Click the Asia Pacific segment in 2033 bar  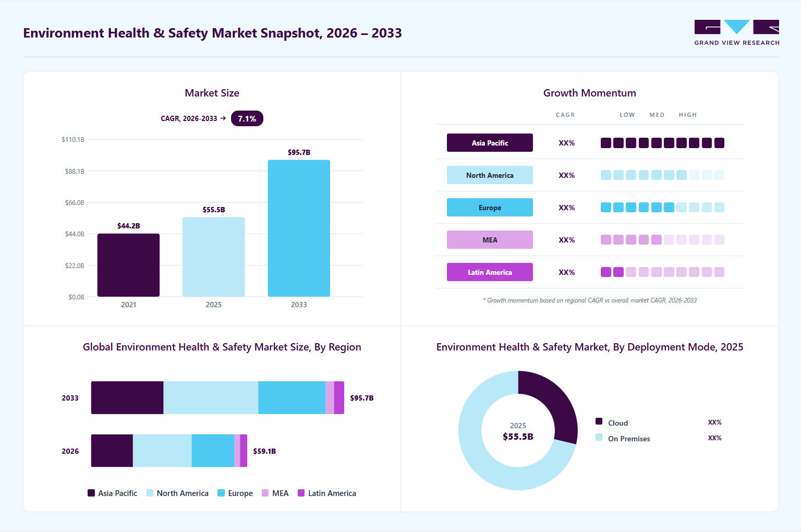click(127, 397)
